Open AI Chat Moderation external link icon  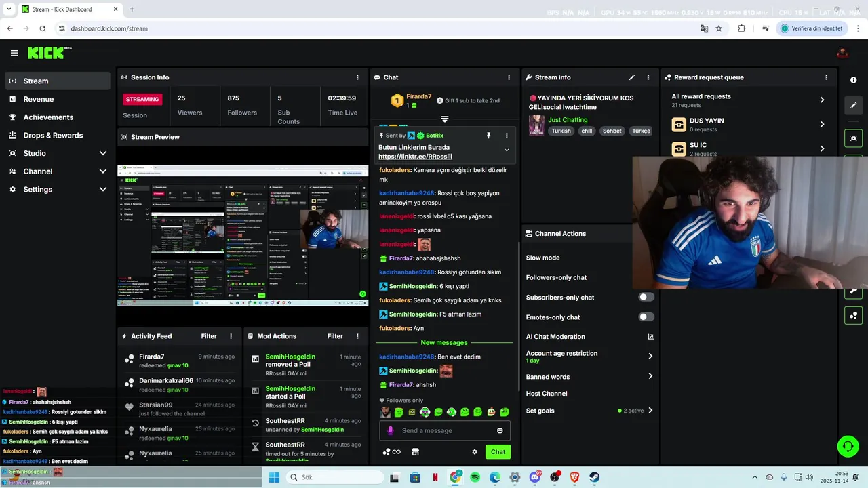(650, 337)
